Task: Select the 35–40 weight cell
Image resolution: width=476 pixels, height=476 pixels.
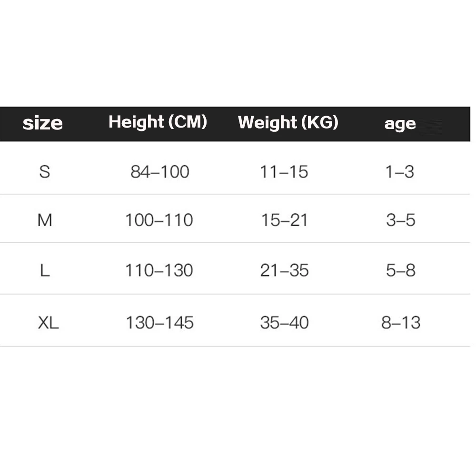Action: tap(285, 323)
